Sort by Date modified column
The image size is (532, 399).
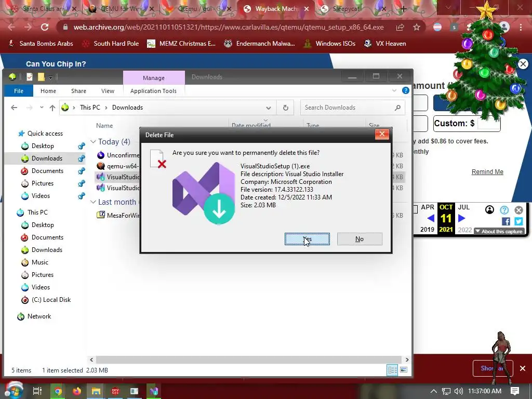(251, 125)
